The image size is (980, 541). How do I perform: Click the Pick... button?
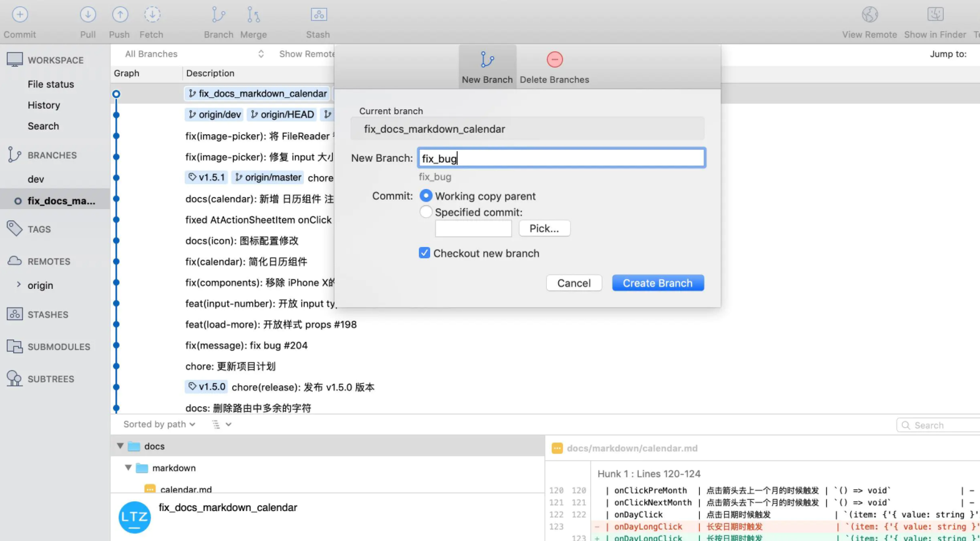tap(544, 228)
